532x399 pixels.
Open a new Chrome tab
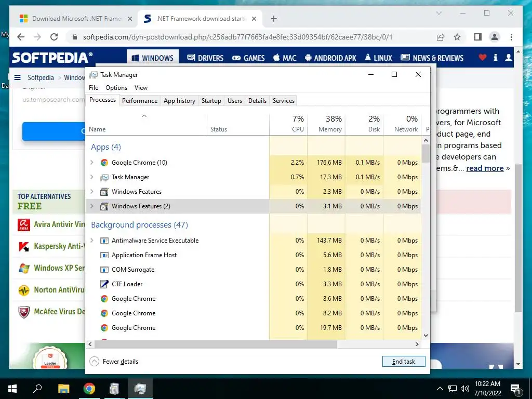(274, 19)
